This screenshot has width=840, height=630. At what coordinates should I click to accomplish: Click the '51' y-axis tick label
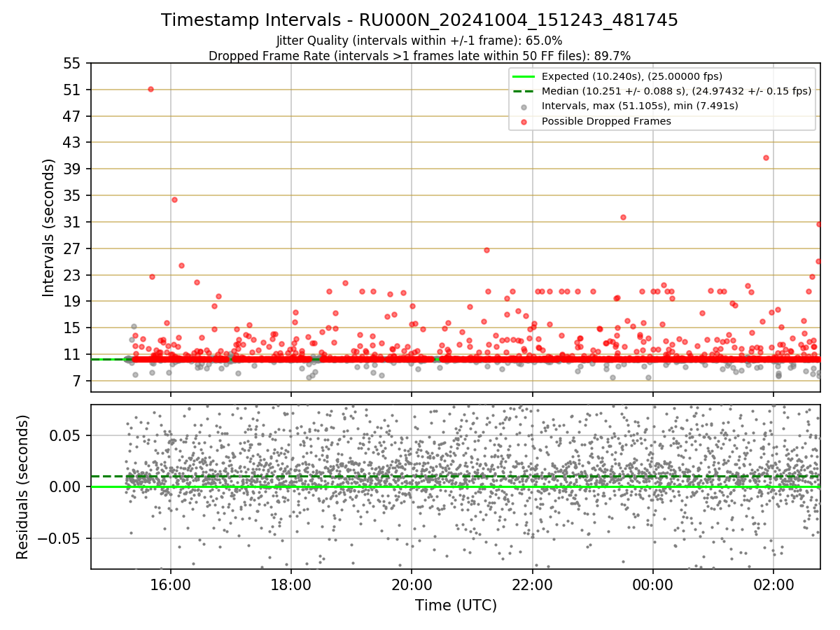(x=73, y=90)
